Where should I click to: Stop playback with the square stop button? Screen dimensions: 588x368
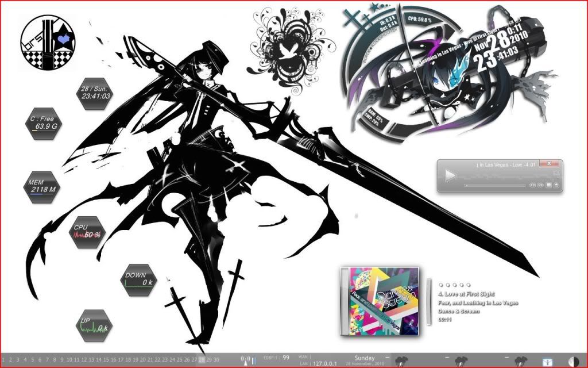(548, 185)
